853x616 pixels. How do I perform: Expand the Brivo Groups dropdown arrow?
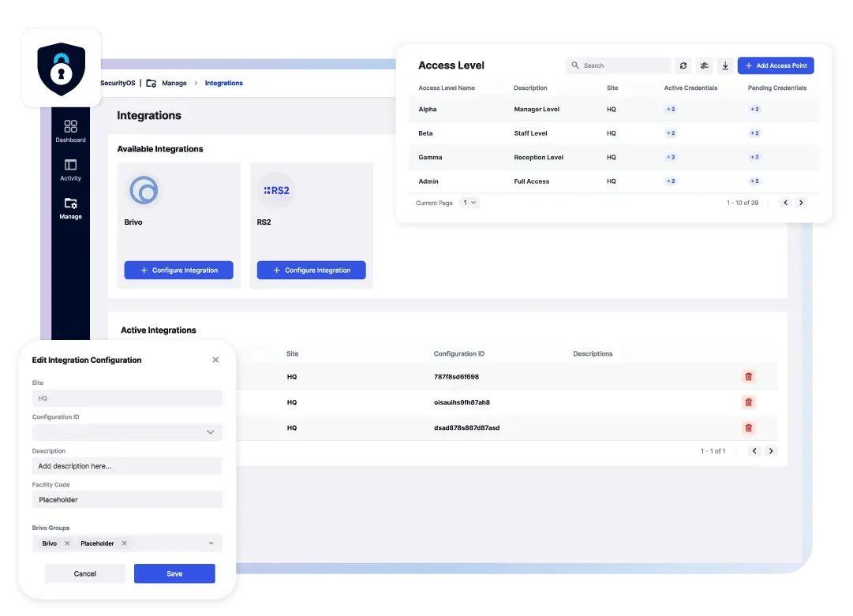click(x=211, y=543)
